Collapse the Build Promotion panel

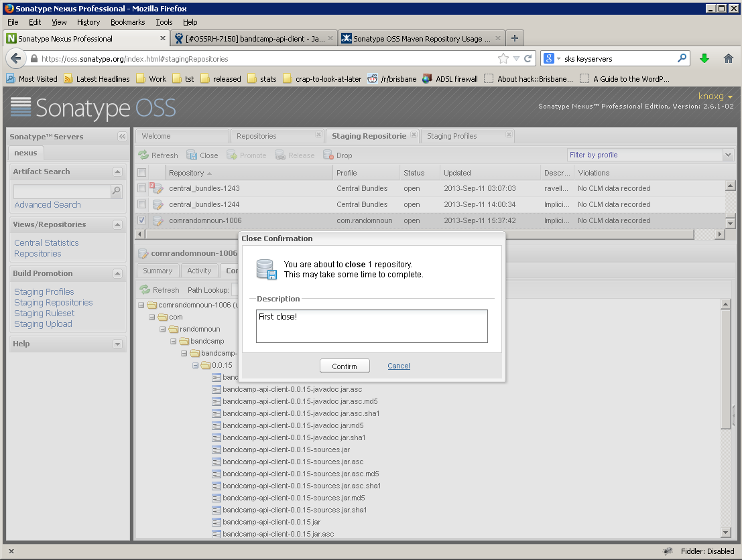[118, 274]
